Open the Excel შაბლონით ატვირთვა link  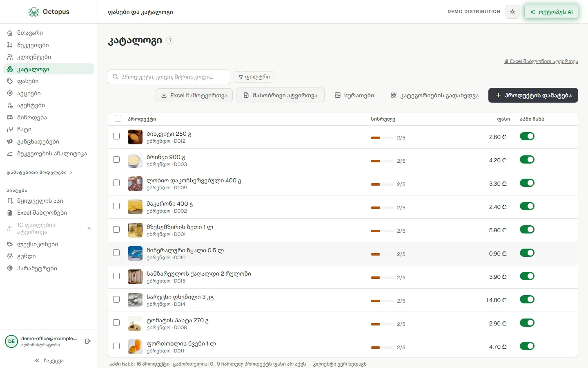(541, 61)
